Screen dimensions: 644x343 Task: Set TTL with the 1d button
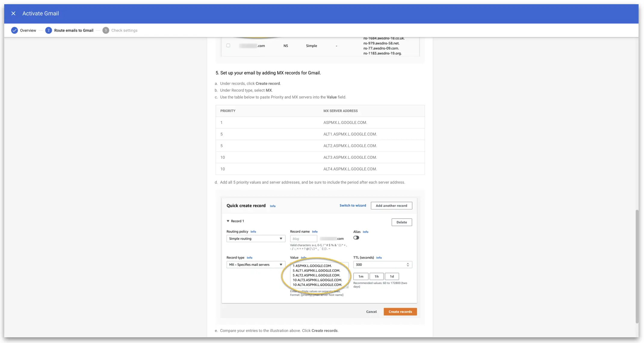tap(392, 277)
